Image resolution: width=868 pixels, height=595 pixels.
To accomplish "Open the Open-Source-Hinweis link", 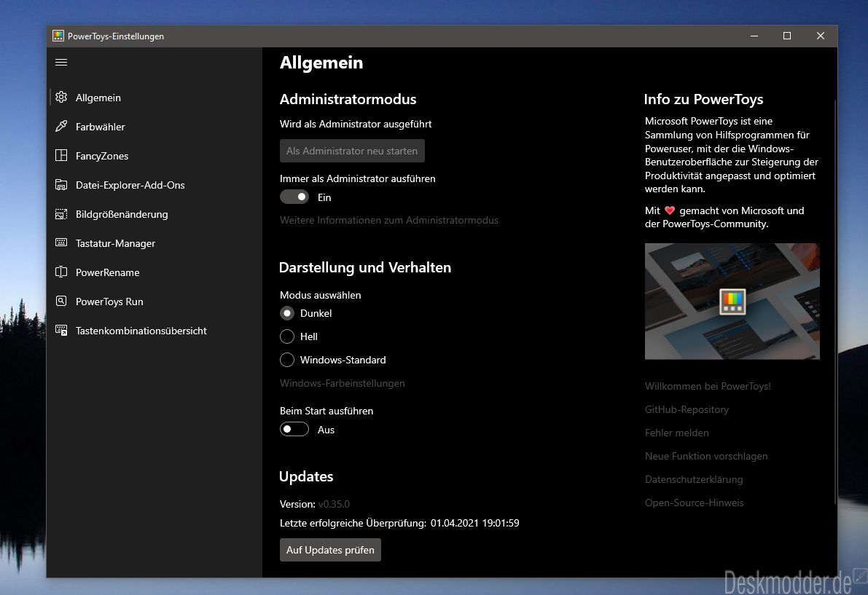I will 694,502.
